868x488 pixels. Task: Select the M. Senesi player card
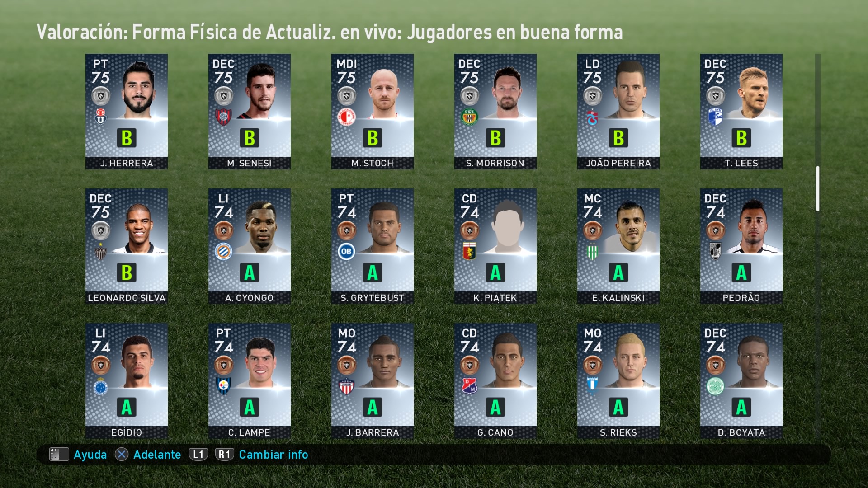tap(250, 112)
